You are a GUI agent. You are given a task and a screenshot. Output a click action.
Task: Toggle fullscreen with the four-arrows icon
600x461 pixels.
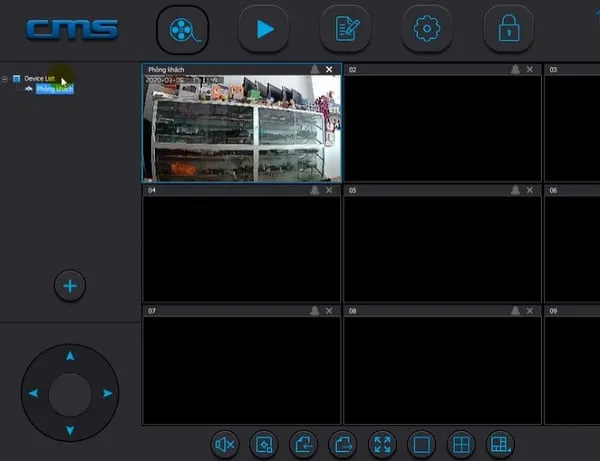coord(381,444)
